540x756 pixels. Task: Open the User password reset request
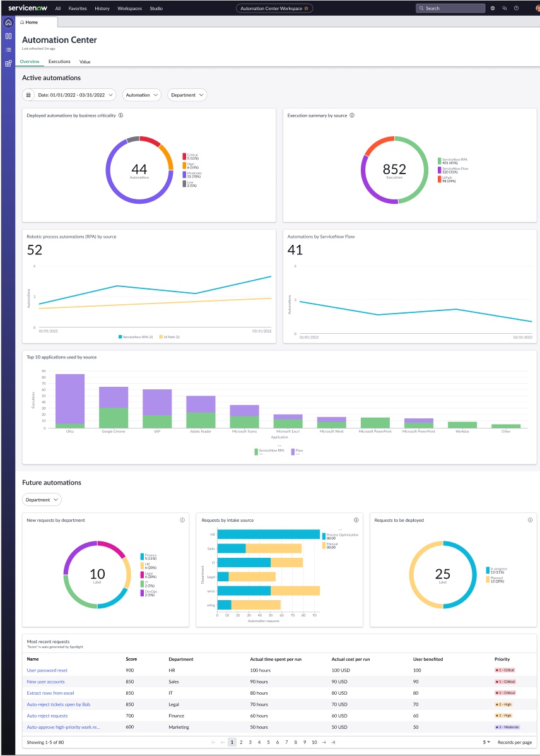47,671
